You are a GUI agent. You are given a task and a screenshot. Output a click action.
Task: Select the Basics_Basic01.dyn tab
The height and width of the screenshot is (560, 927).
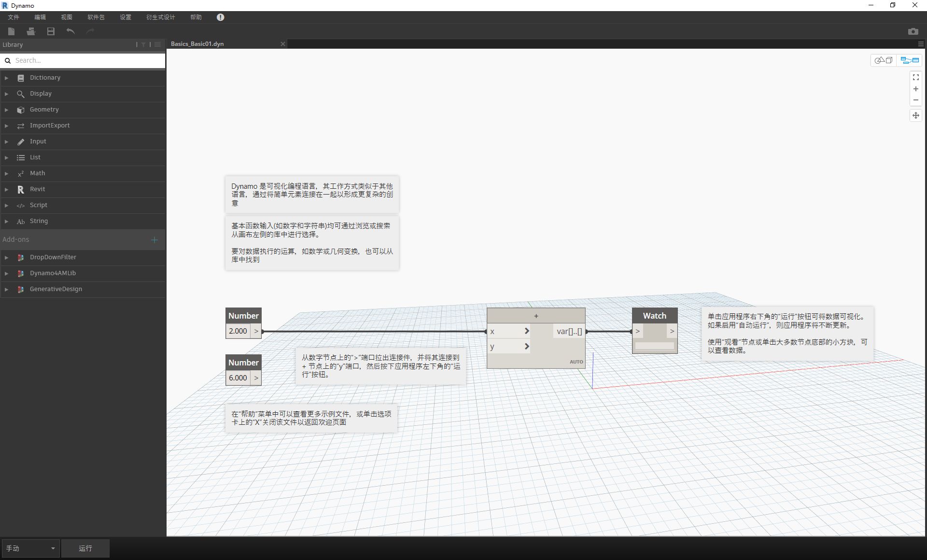click(x=197, y=44)
